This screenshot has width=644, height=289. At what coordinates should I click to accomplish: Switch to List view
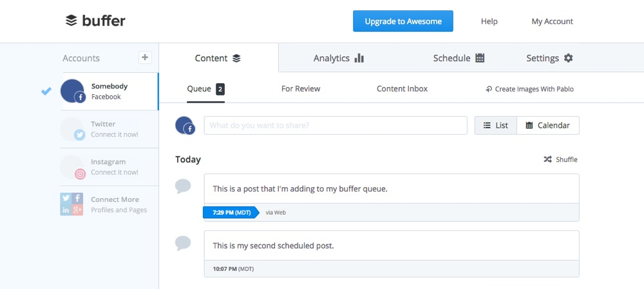(496, 126)
